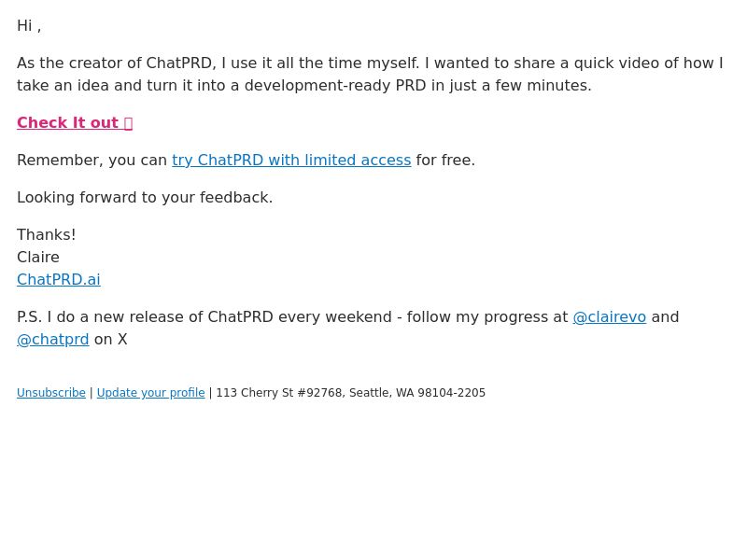This screenshot has height=560, width=747.
Task: Click the "for free." text after the link
Action: point(445,160)
